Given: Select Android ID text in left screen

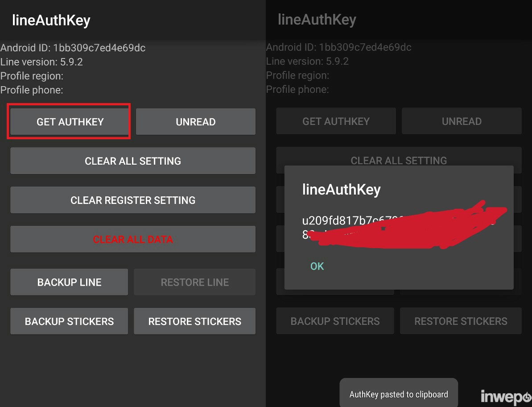Looking at the screenshot, I should 73,48.
